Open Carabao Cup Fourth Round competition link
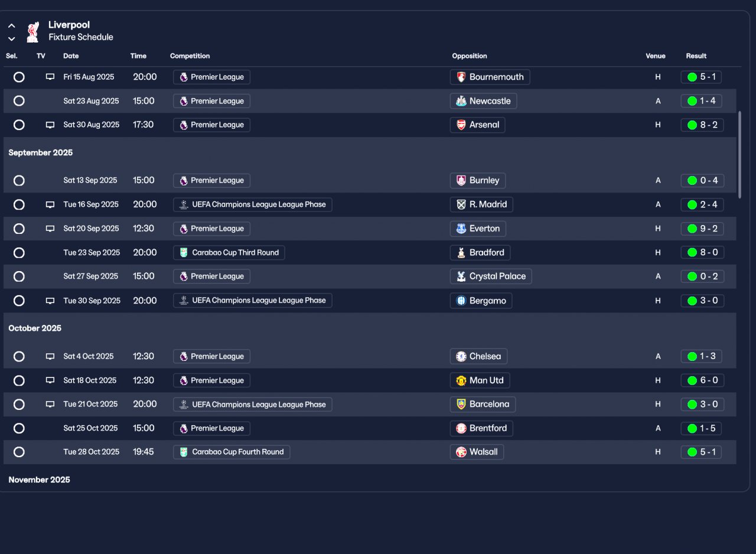Screen dimensions: 756x554 232,452
